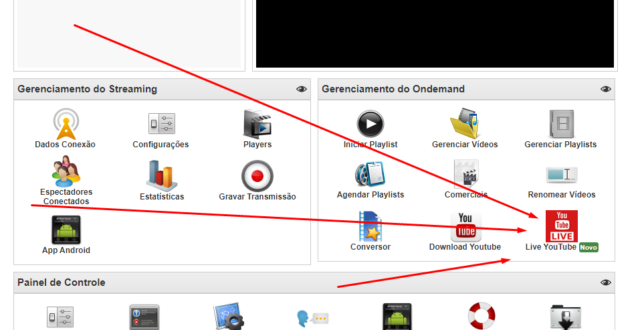This screenshot has height=330, width=644.
Task: Open the Estatísticas bar chart icon
Action: 161,175
